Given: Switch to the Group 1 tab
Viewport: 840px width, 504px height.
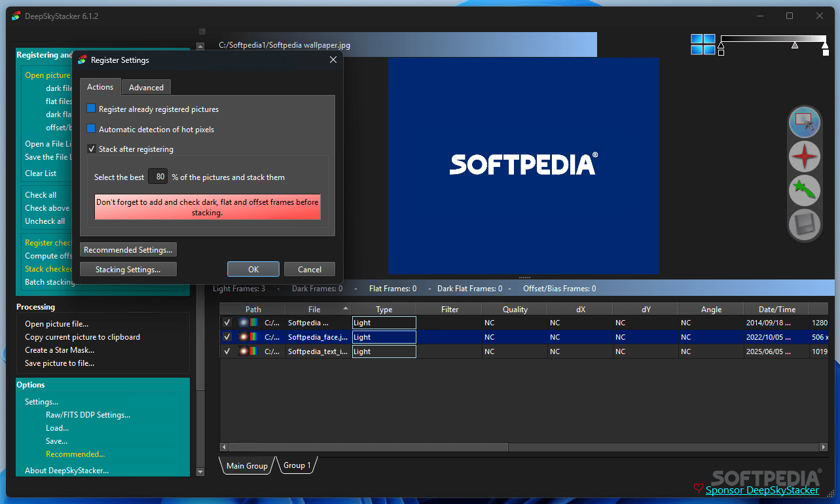Looking at the screenshot, I should [x=297, y=465].
